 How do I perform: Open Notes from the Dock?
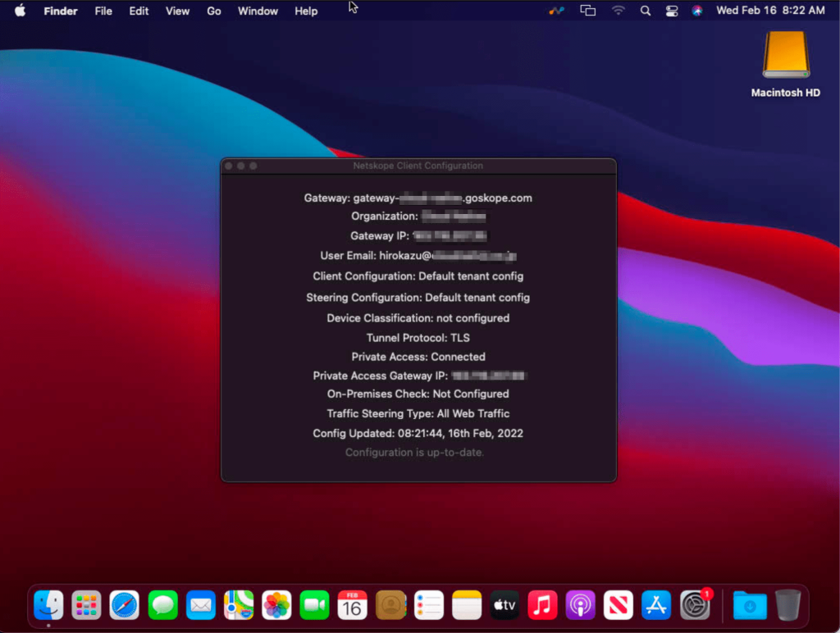[x=467, y=605]
